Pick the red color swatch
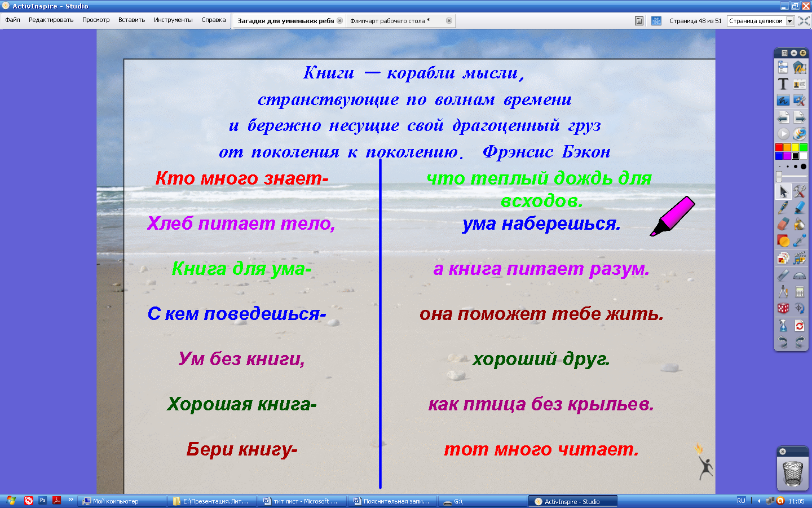812x508 pixels. 779,147
